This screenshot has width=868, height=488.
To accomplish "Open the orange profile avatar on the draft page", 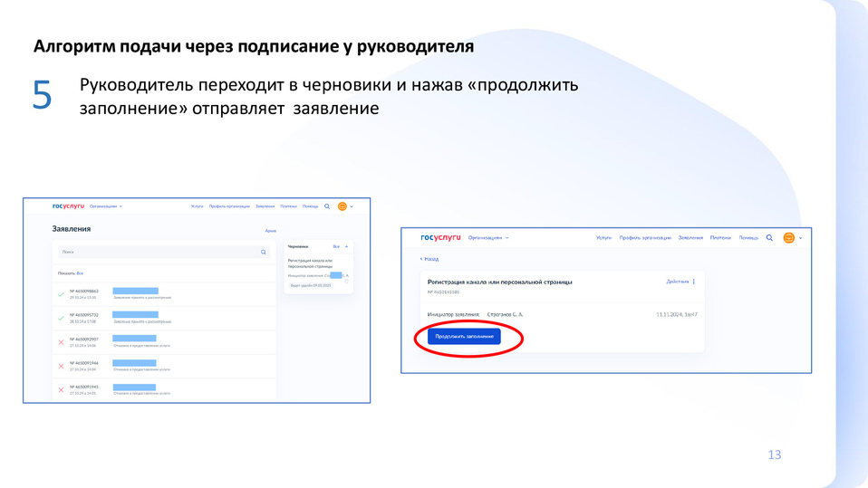I will 788,238.
